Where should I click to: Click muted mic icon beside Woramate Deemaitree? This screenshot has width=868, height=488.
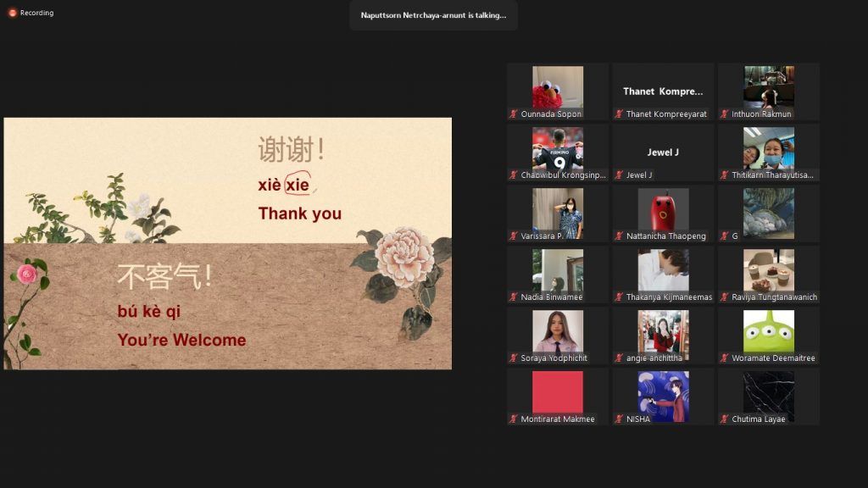[x=725, y=358]
